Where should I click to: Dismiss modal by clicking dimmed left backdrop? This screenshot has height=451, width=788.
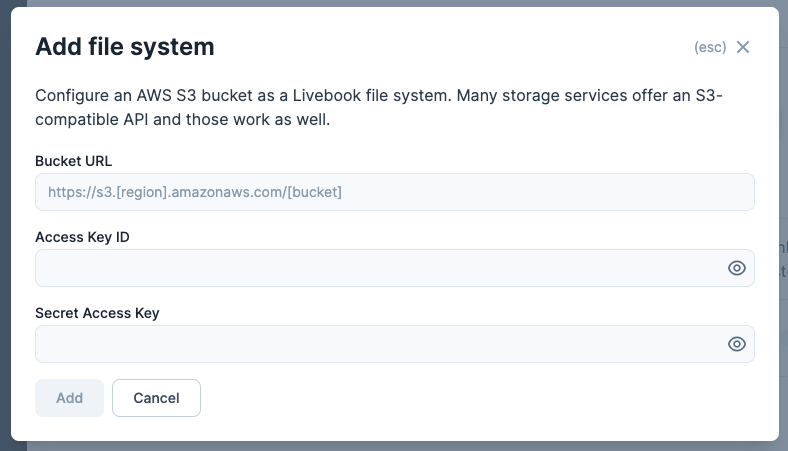(5, 226)
